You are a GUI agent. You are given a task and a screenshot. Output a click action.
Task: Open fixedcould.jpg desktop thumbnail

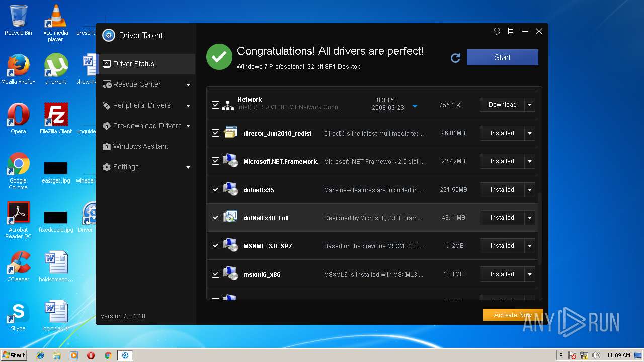56,222
